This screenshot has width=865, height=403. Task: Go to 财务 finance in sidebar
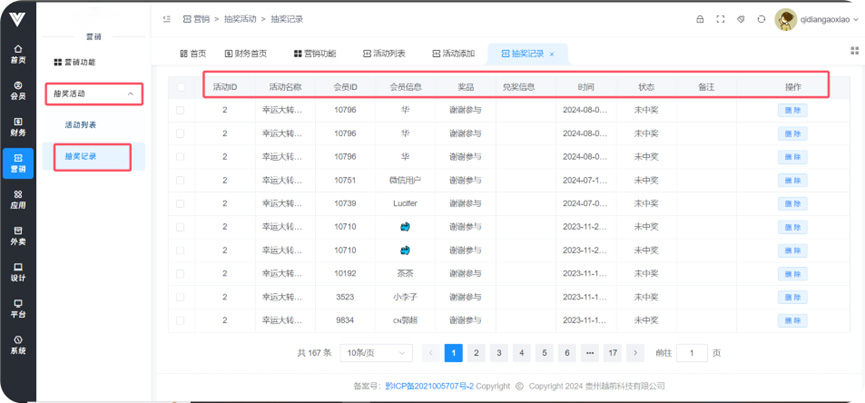tap(18, 126)
